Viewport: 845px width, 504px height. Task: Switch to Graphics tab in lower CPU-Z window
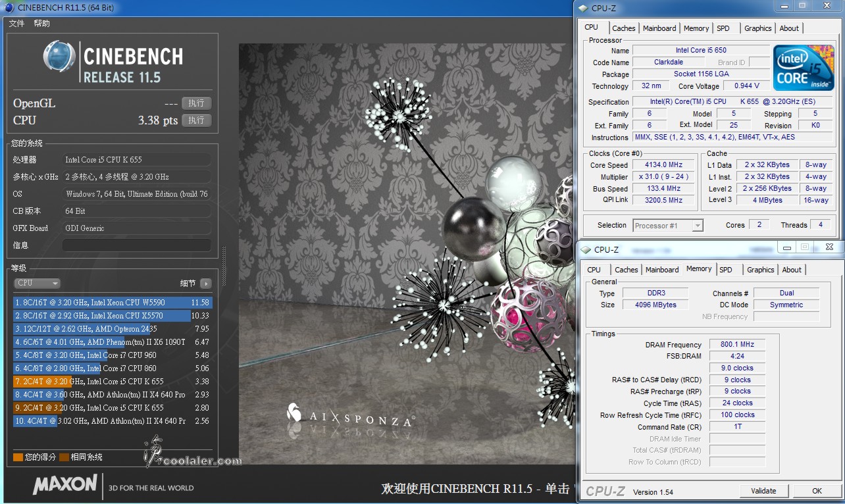coord(761,270)
